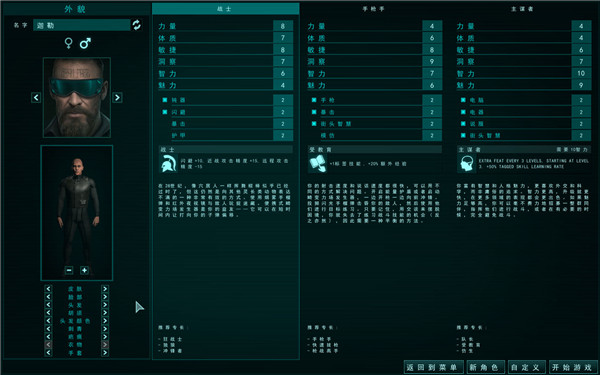Viewport: 600px width, 375px height.
Task: Click 敏捷 value 6 in 主谋者 column
Action: point(581,50)
